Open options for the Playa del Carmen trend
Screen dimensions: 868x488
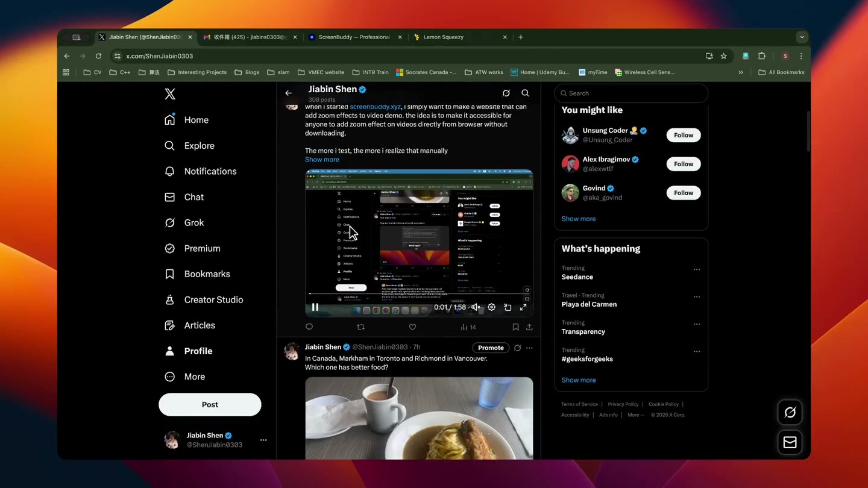coord(697,296)
